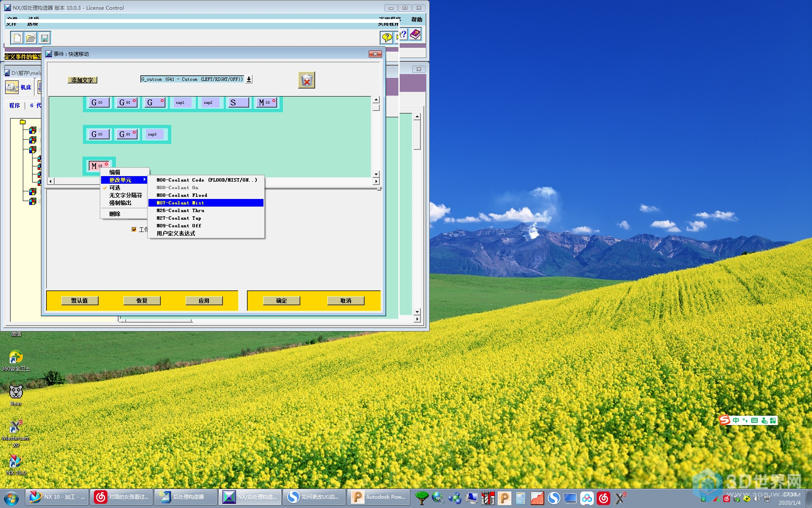Choose M26-Coolant Thru option

206,210
